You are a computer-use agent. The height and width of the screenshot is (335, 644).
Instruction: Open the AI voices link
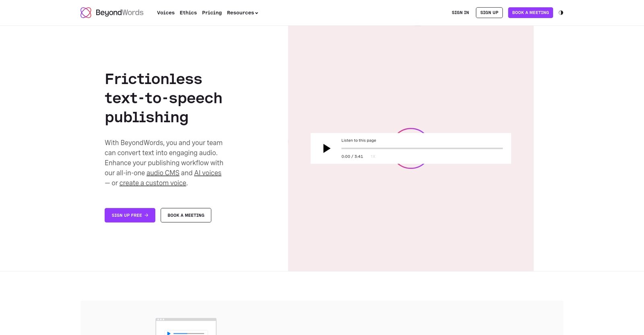(208, 173)
